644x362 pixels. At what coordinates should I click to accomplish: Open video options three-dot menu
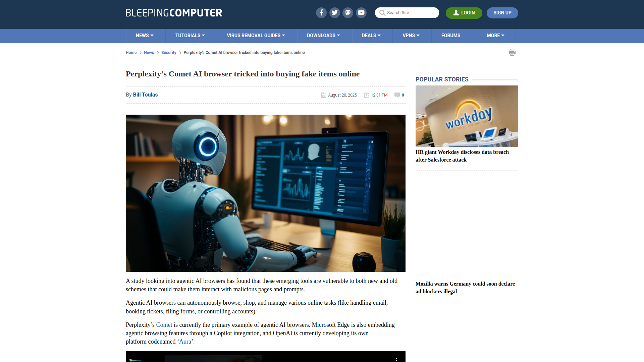click(396, 359)
